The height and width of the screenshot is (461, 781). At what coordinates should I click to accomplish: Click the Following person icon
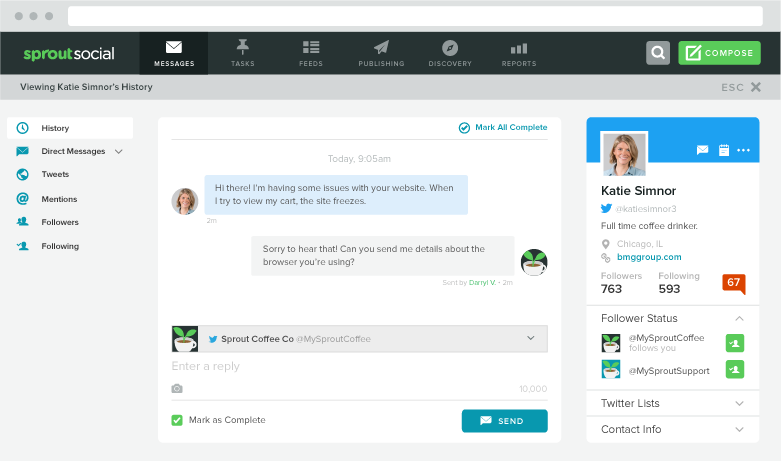tap(22, 245)
